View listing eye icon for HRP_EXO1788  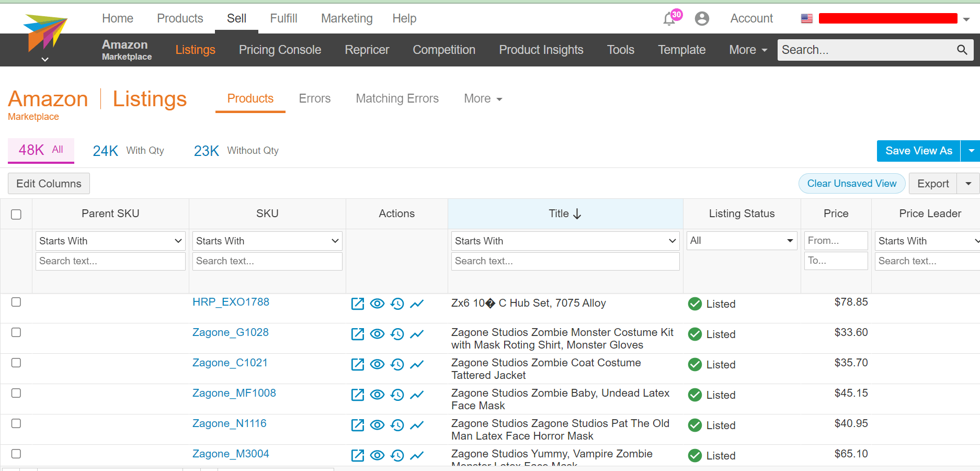tap(377, 304)
